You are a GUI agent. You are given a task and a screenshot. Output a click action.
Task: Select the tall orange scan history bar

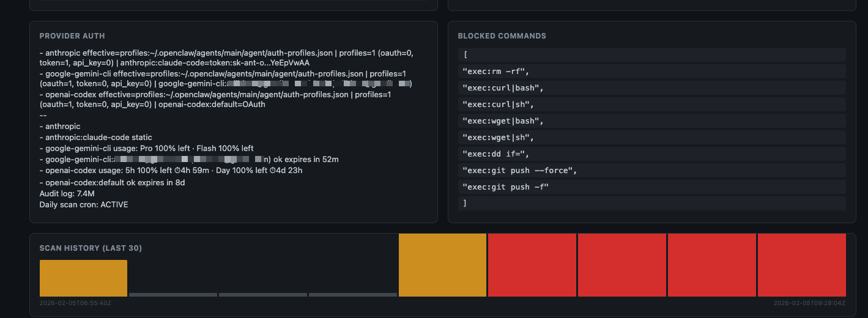[x=442, y=265]
